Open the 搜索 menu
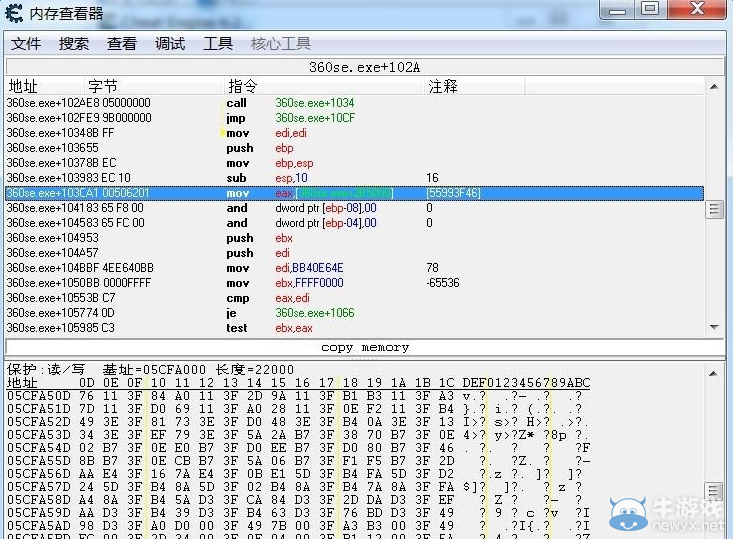Image resolution: width=733 pixels, height=539 pixels. 74,44
